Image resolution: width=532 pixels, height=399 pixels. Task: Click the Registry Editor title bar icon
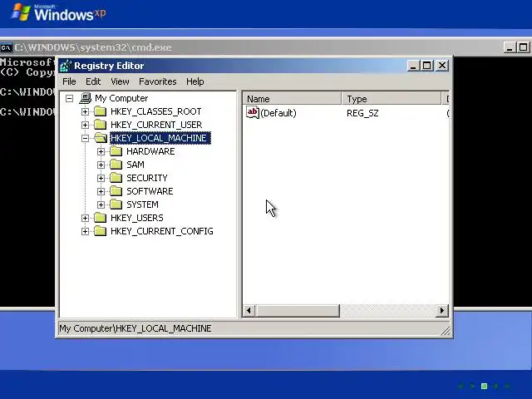(x=66, y=66)
